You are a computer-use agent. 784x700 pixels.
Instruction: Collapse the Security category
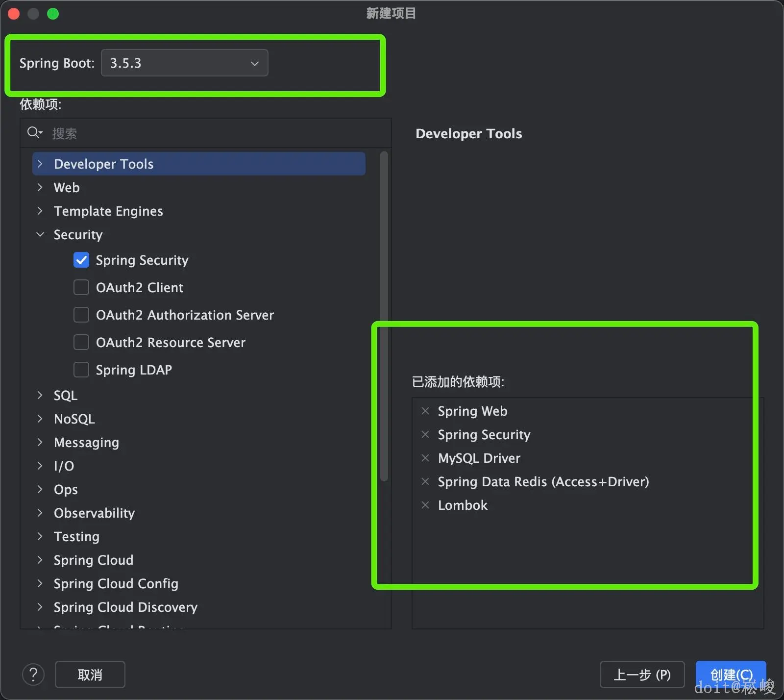tap(40, 235)
